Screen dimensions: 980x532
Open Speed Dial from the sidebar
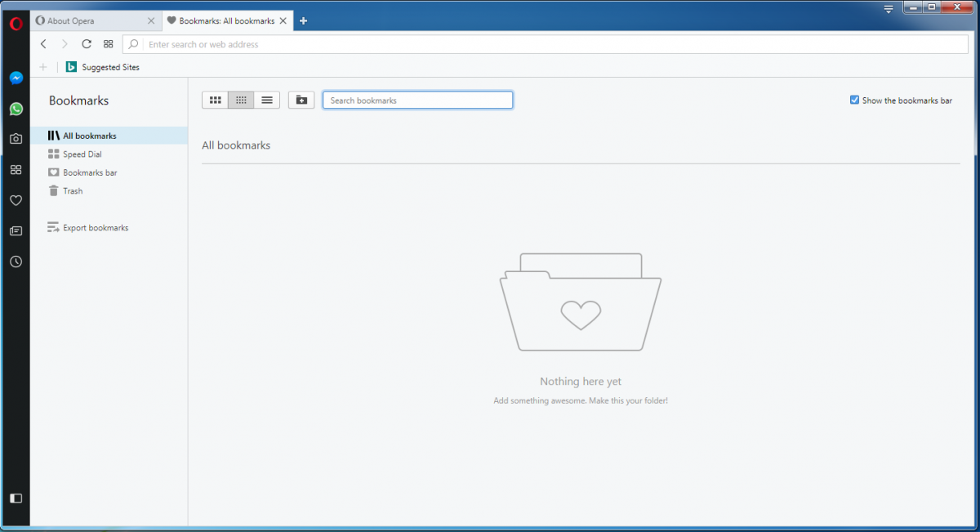tap(16, 170)
